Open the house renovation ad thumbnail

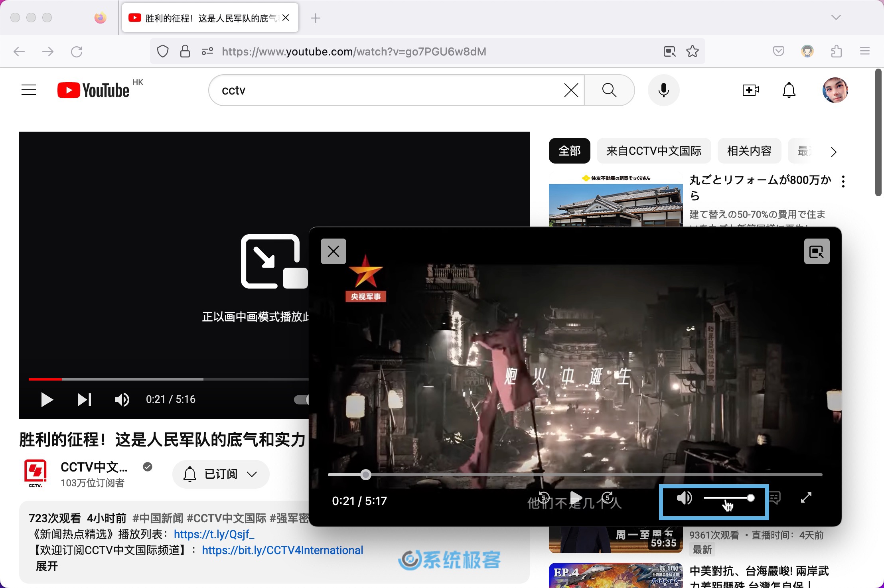click(x=616, y=199)
